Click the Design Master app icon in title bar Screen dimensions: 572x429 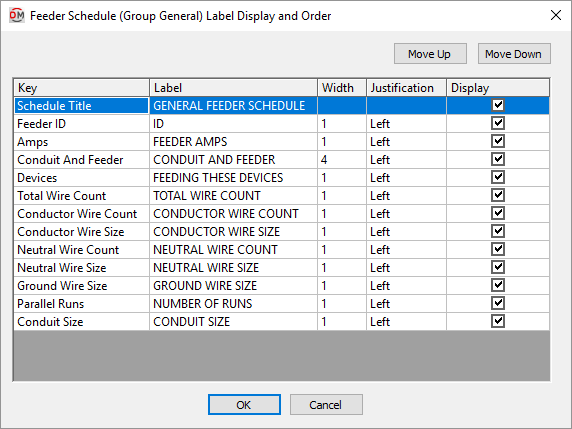click(16, 16)
